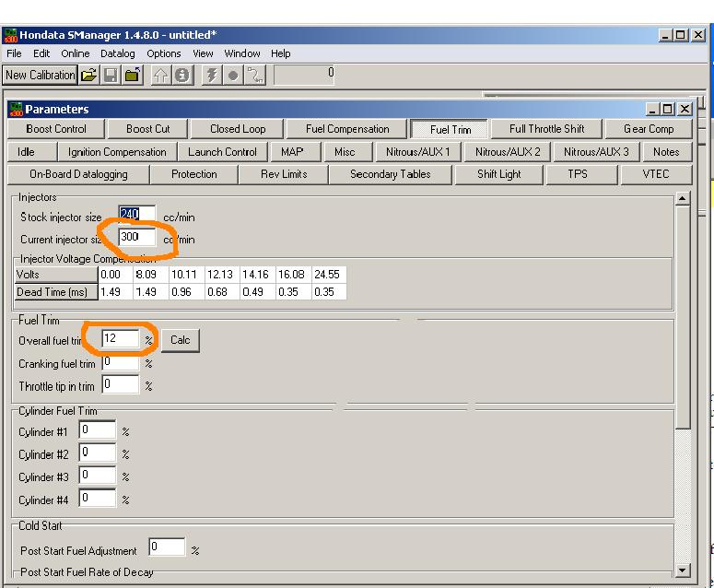714x588 pixels.
Task: Go to the Protection tab
Action: 194,174
